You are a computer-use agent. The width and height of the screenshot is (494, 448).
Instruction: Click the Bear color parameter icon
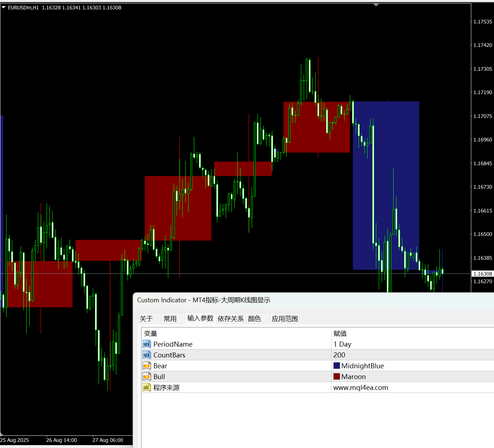(146, 366)
